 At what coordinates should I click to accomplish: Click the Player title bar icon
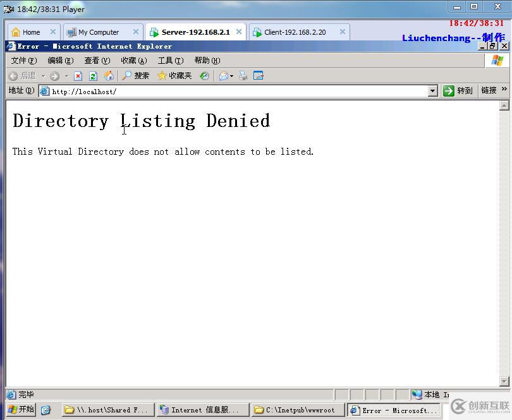[x=8, y=9]
